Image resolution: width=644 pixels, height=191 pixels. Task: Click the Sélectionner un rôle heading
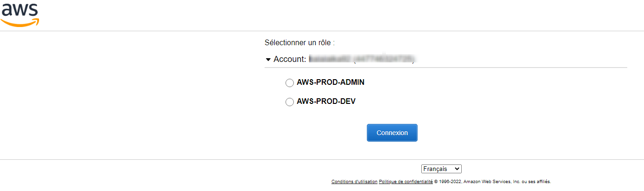[299, 42]
